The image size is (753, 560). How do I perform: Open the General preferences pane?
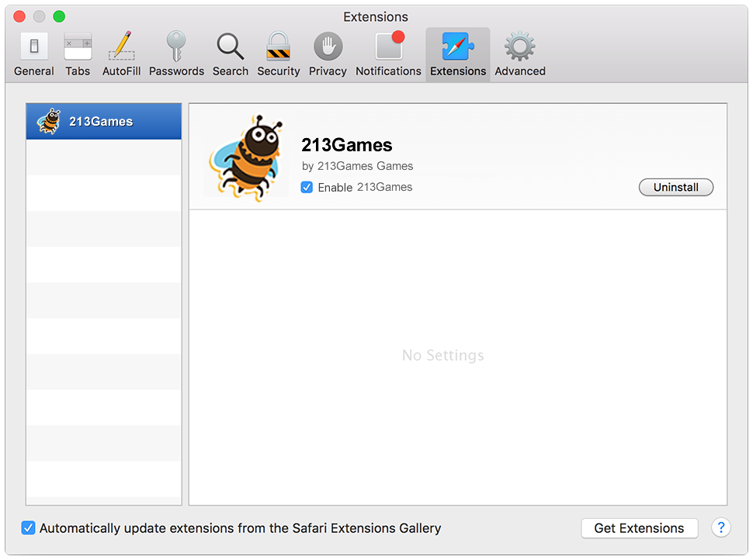[x=33, y=54]
